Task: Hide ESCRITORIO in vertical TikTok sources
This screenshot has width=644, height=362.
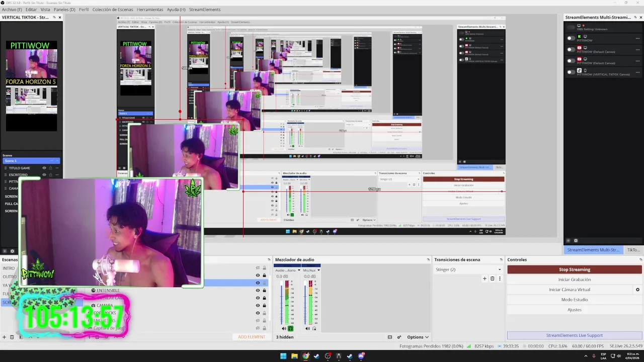Action: click(44, 174)
